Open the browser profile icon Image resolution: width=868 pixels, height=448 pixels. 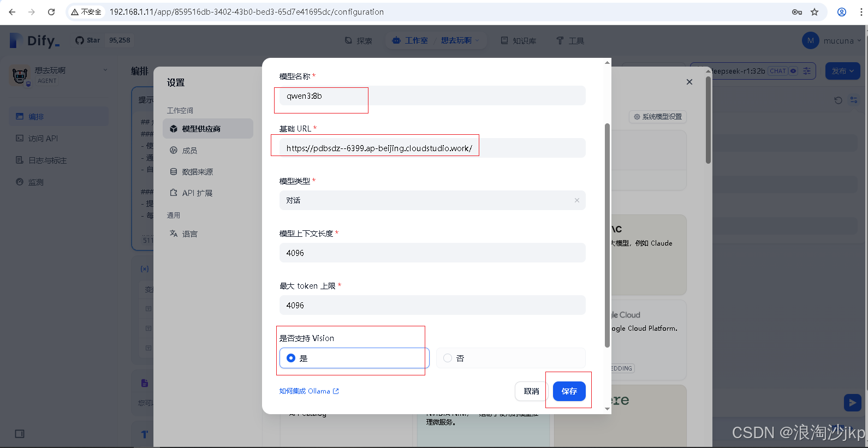pos(842,12)
